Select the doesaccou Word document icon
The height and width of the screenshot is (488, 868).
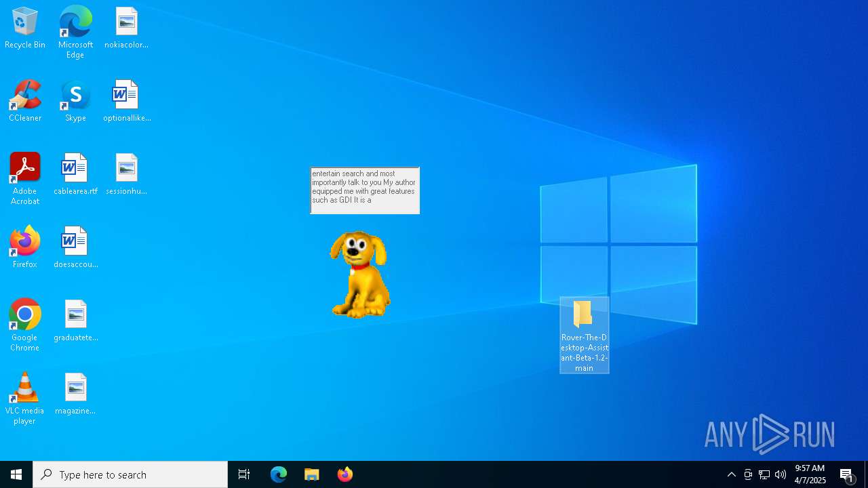click(x=75, y=248)
